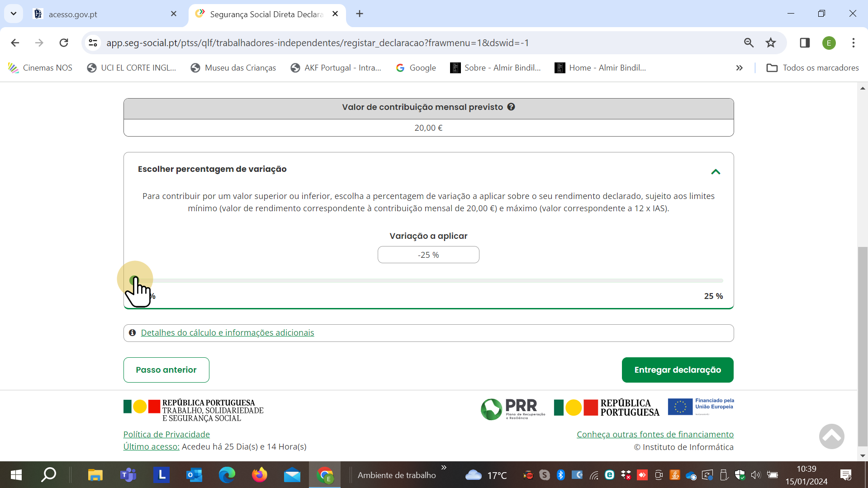868x488 pixels.
Task: Click the help icon beside contribution value header
Action: click(x=511, y=107)
